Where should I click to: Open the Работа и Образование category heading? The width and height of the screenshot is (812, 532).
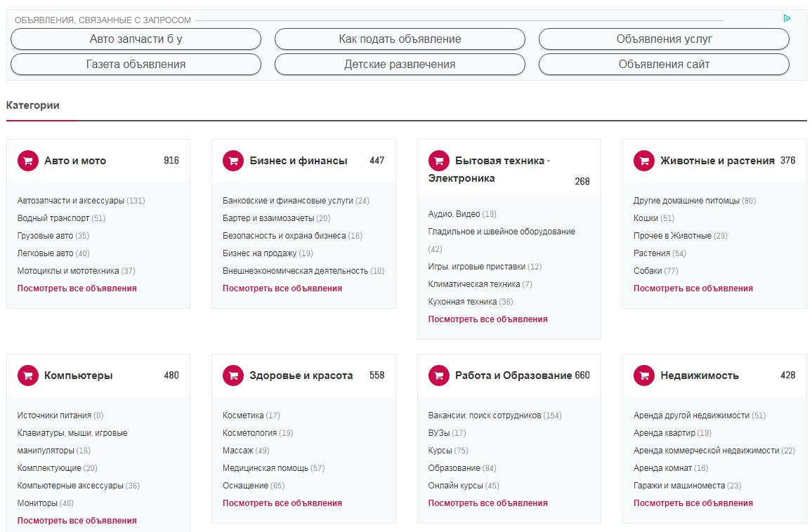513,375
